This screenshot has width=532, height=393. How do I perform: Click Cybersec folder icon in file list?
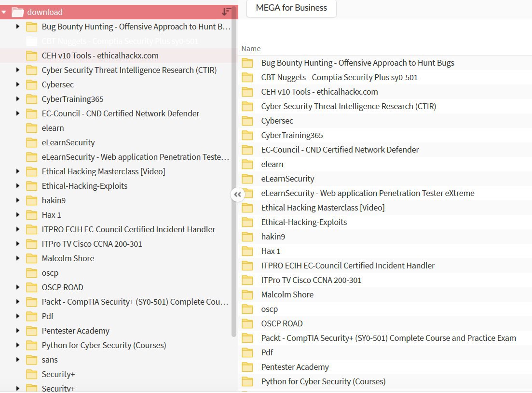pyautogui.click(x=247, y=121)
